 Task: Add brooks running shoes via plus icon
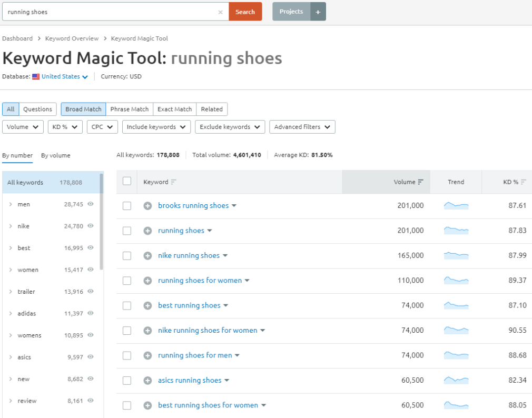(147, 206)
